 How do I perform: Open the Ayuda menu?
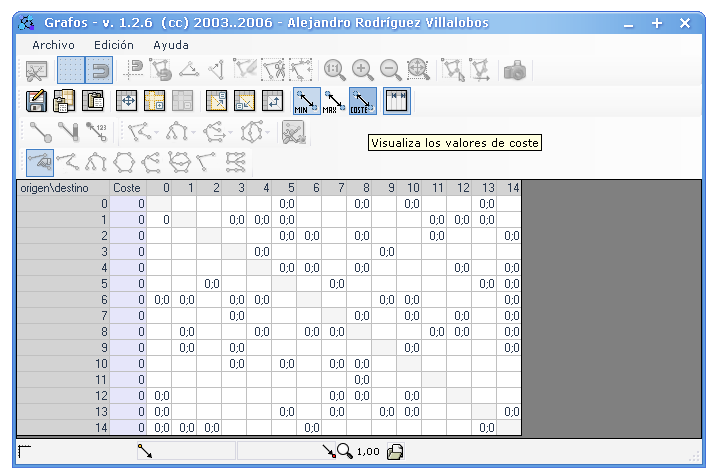[x=171, y=45]
